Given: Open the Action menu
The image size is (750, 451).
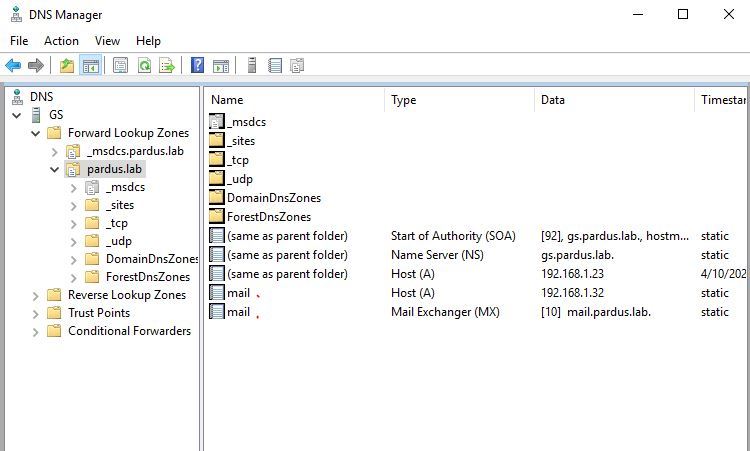Looking at the screenshot, I should (x=61, y=41).
